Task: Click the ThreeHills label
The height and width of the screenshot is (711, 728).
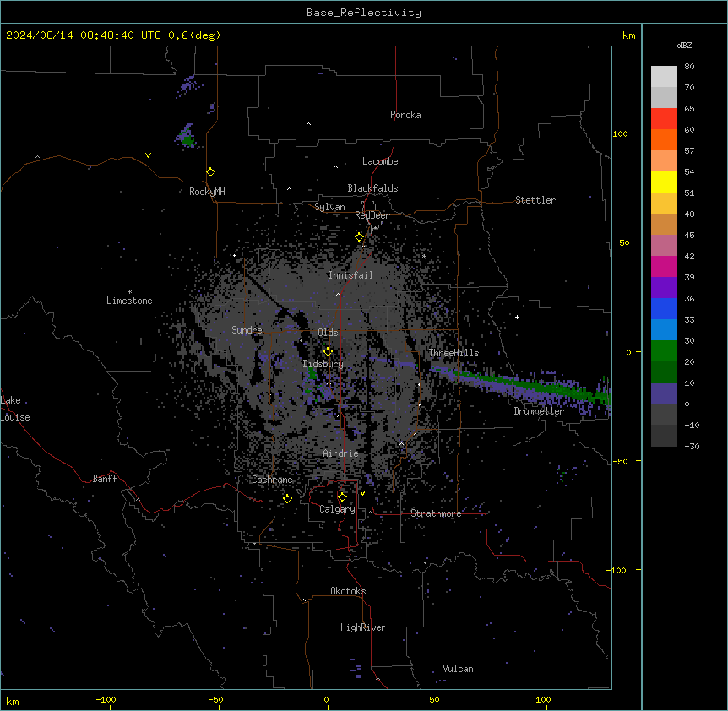Action: [x=454, y=353]
